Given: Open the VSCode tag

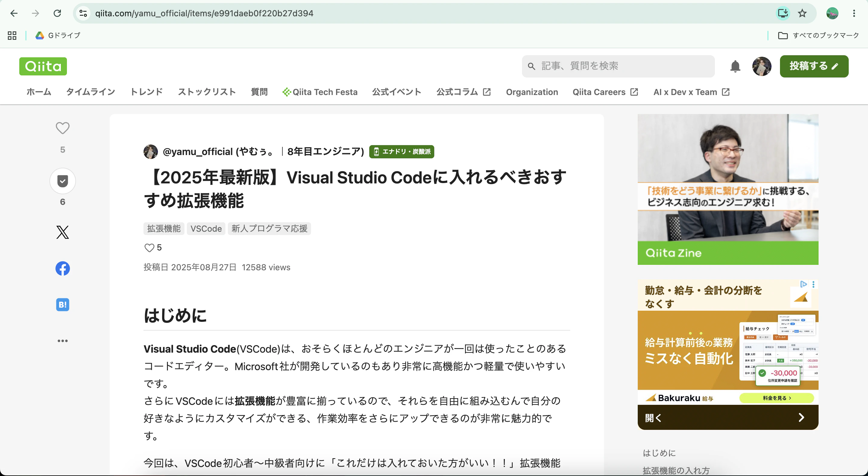Looking at the screenshot, I should (206, 229).
